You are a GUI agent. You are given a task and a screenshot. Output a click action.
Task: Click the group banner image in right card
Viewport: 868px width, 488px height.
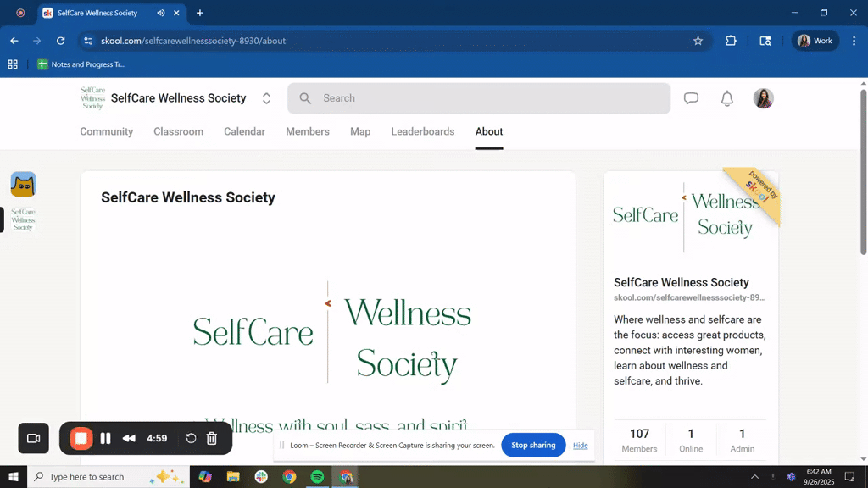[x=691, y=216]
